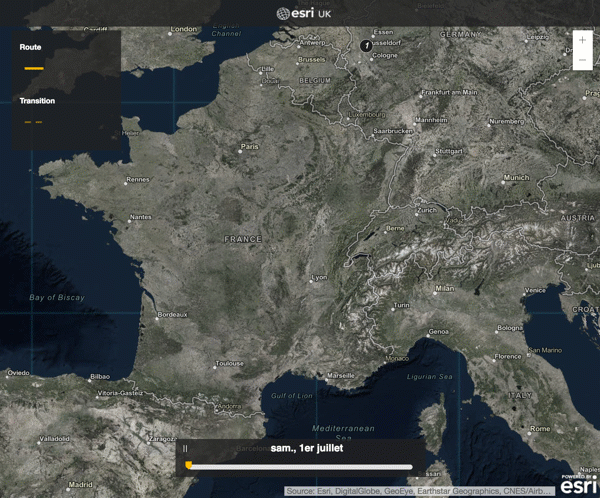Click the Gulf of Lion label
The image size is (600, 498).
[292, 396]
